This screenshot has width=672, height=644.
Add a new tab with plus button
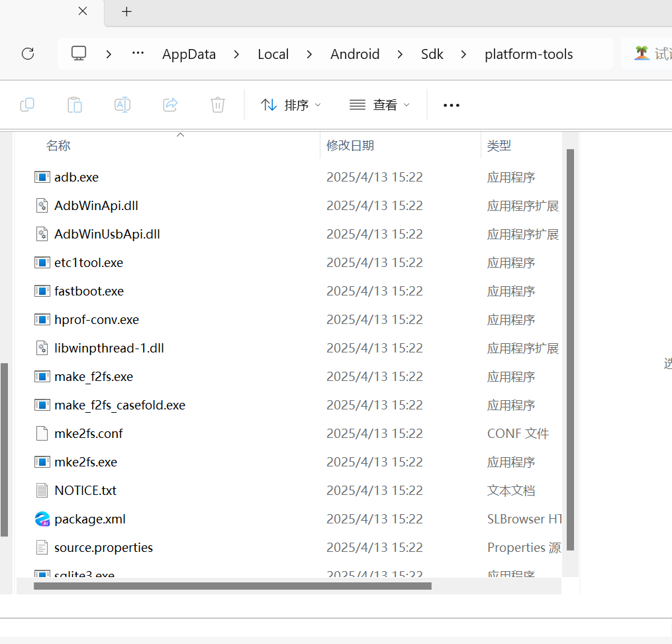pyautogui.click(x=126, y=11)
